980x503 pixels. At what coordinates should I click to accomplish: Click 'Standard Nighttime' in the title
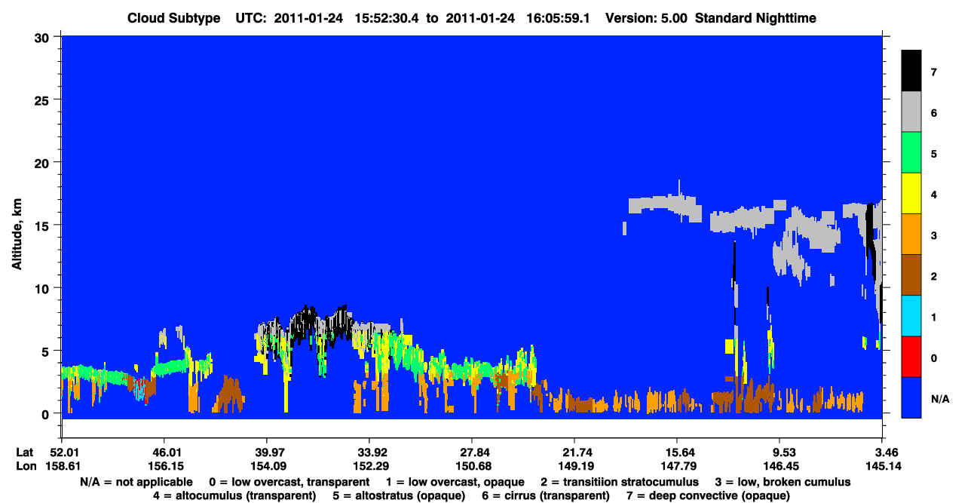755,18
